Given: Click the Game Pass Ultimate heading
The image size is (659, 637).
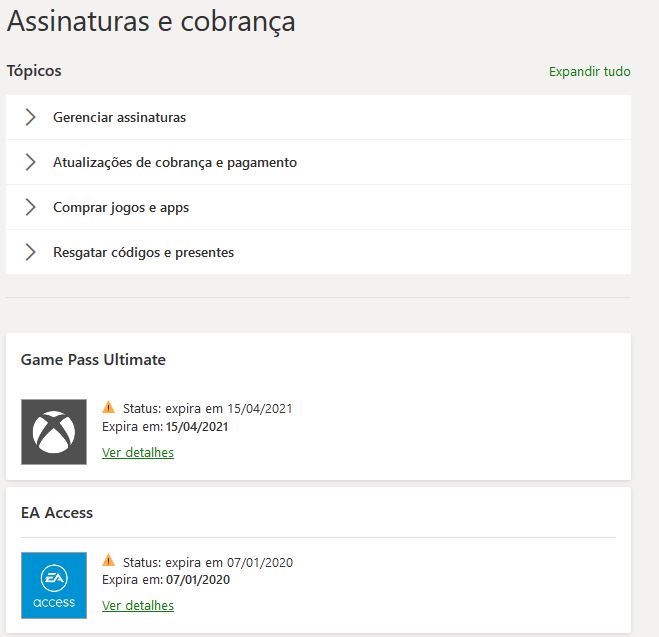Looking at the screenshot, I should [x=93, y=360].
